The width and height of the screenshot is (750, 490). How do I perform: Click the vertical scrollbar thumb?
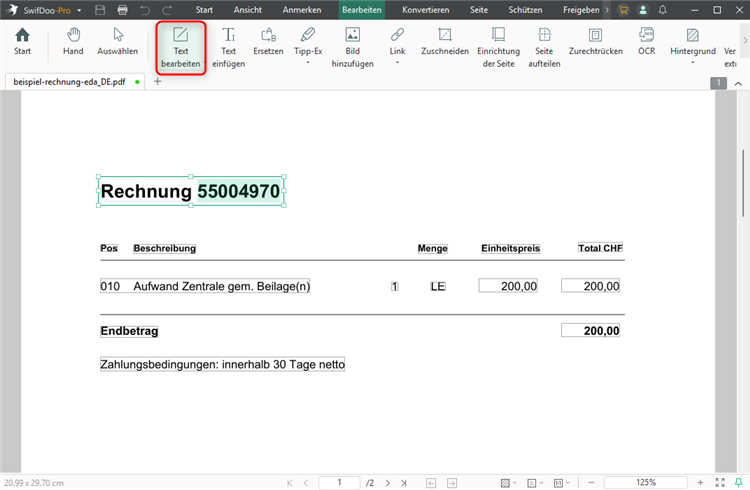(743, 183)
